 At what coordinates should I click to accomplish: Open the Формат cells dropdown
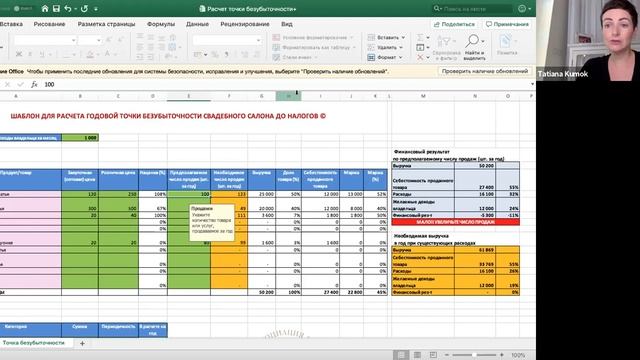click(385, 58)
